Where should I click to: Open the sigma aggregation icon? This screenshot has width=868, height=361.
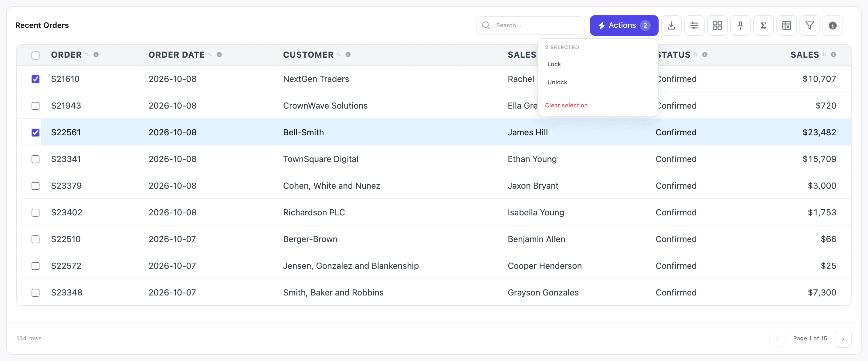[x=764, y=25]
